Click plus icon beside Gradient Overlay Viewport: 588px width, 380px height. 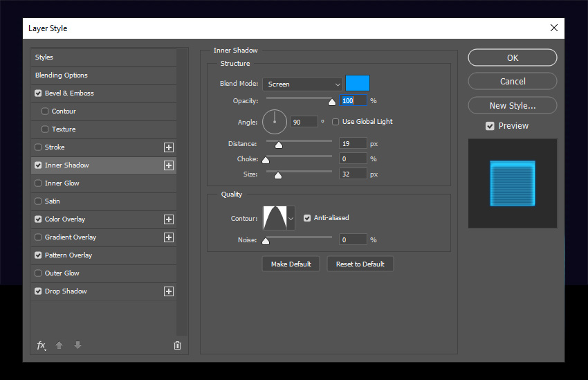pyautogui.click(x=169, y=237)
